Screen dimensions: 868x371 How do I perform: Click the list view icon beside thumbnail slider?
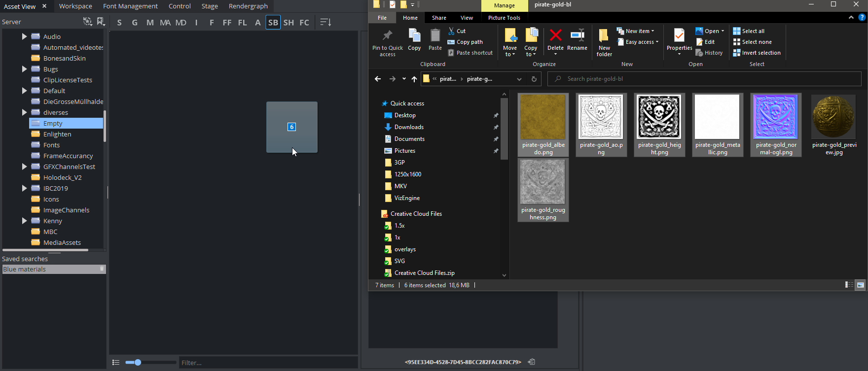(116, 363)
